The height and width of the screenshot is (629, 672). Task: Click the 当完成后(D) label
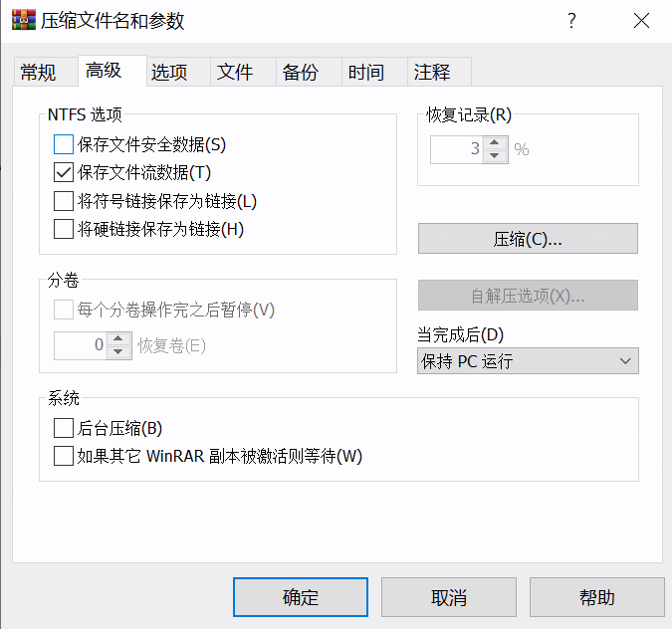[x=461, y=334]
